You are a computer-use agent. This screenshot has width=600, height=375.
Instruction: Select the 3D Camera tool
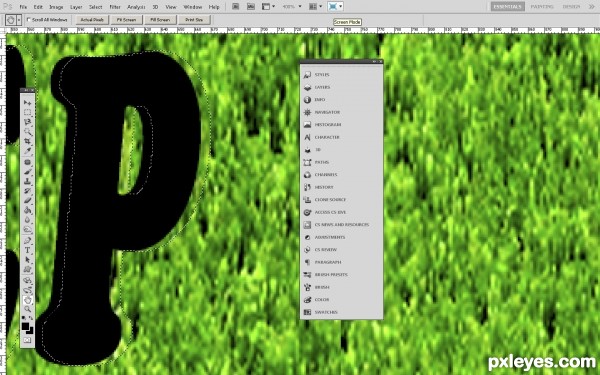(x=28, y=290)
